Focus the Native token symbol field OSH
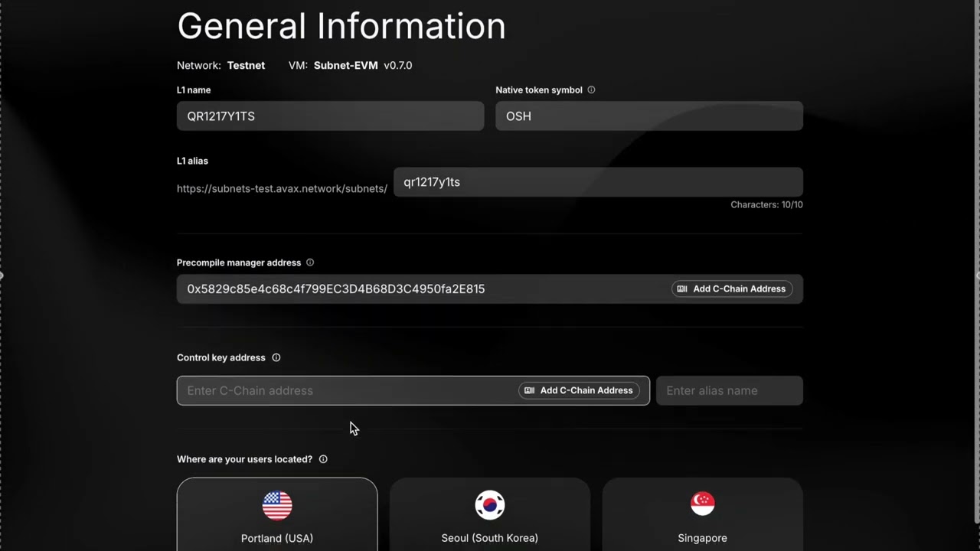 tap(649, 116)
